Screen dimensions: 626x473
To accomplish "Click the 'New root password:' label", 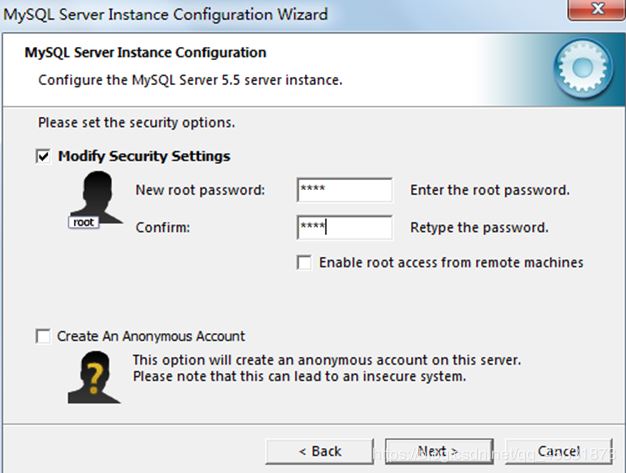I will (200, 190).
